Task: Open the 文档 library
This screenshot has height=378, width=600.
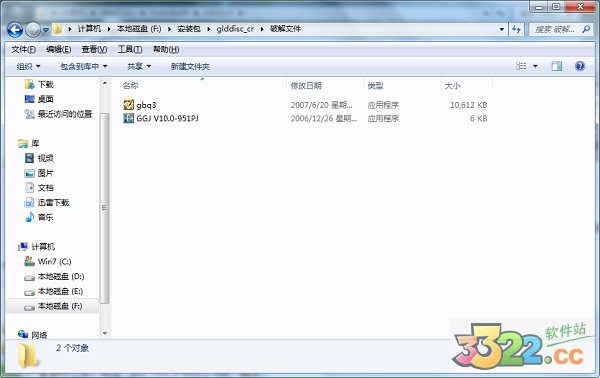Action: pyautogui.click(x=46, y=187)
